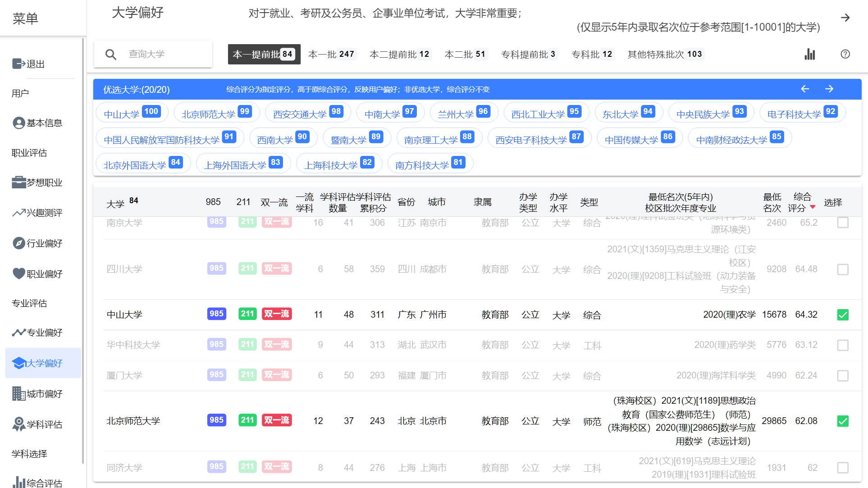Click the 中山大学 100 chip

pyautogui.click(x=132, y=113)
